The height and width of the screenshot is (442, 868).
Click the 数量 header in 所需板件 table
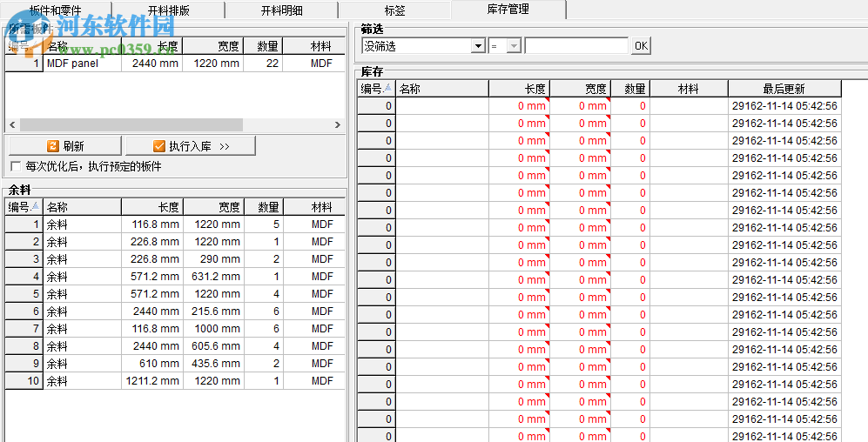pyautogui.click(x=264, y=46)
